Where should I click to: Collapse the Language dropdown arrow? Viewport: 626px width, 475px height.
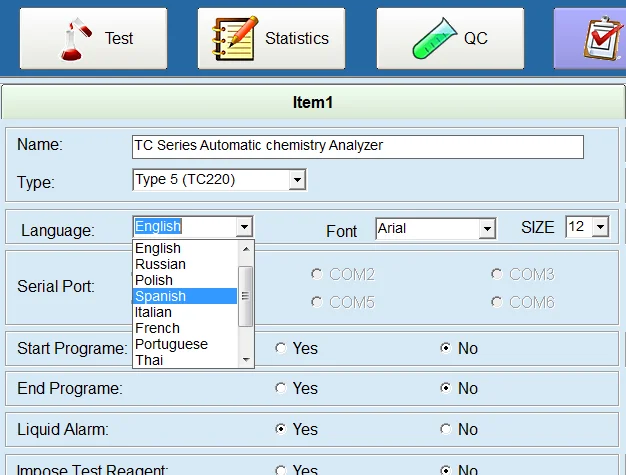245,228
